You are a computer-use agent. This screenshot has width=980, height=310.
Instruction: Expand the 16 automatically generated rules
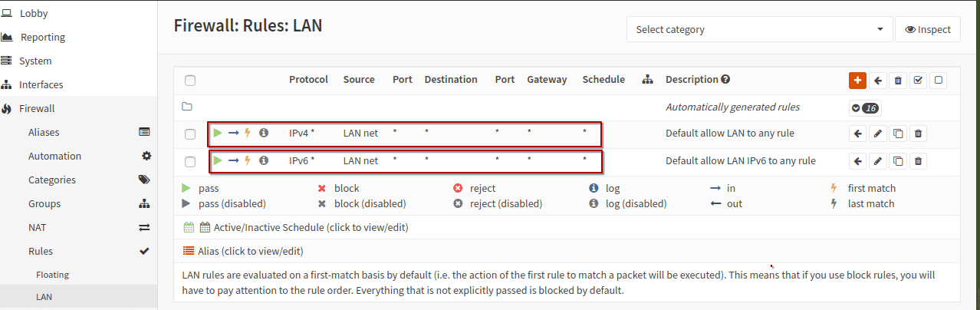pyautogui.click(x=865, y=107)
